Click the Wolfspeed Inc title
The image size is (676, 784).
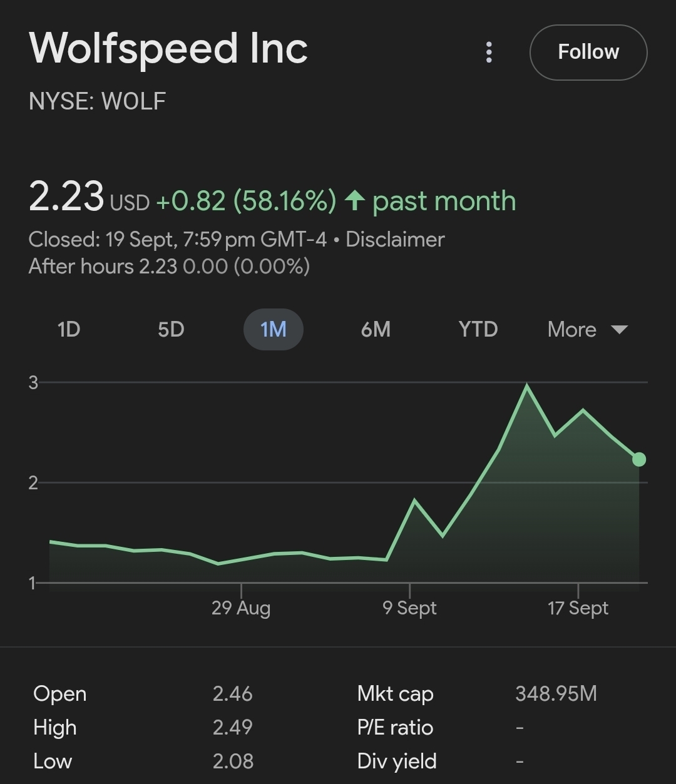(168, 49)
